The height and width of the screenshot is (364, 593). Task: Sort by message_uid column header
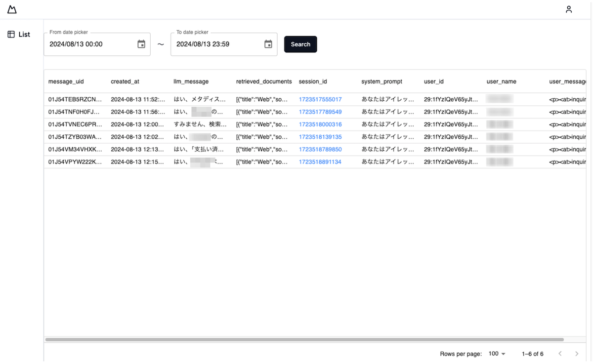coord(66,81)
